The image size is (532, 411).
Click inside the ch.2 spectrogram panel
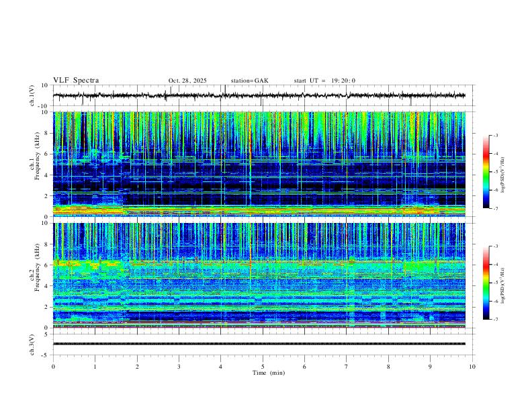click(x=259, y=275)
